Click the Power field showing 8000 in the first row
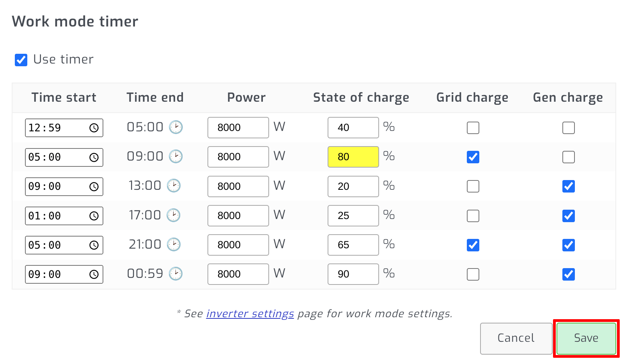This screenshot has width=624, height=364. pos(238,127)
